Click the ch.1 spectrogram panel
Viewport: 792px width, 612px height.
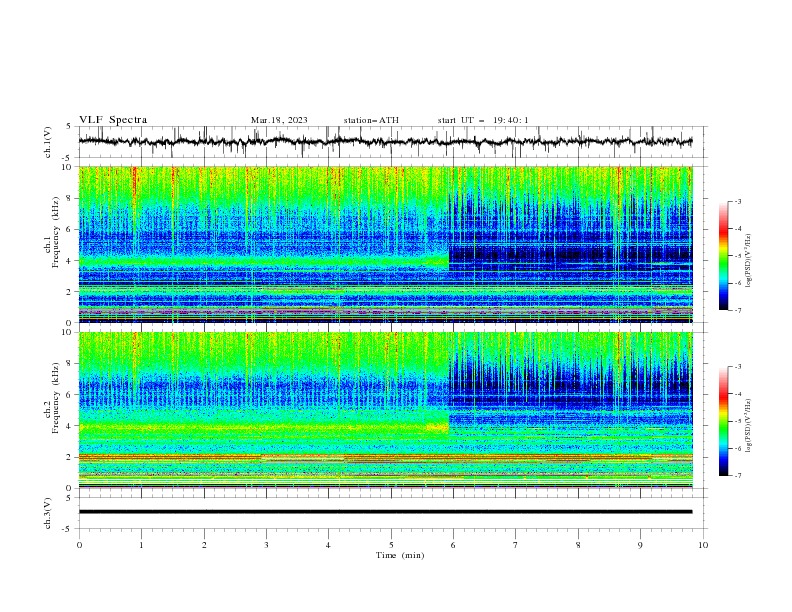tap(386, 244)
